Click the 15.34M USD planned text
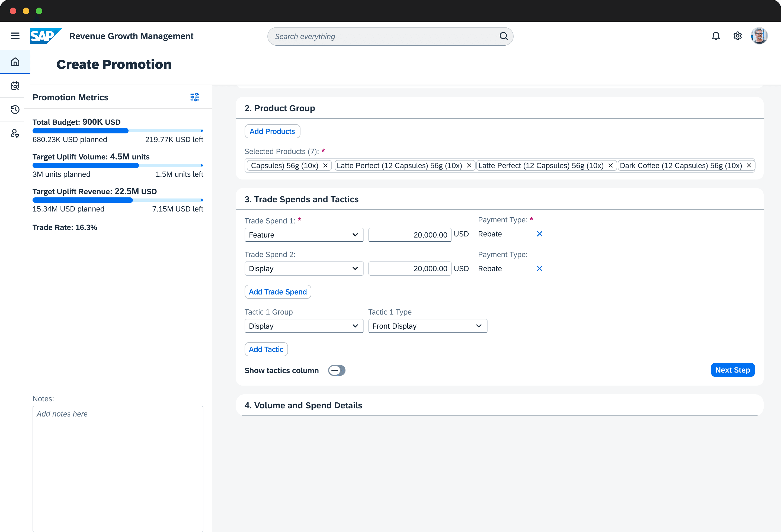Image resolution: width=781 pixels, height=532 pixels. [x=69, y=209]
